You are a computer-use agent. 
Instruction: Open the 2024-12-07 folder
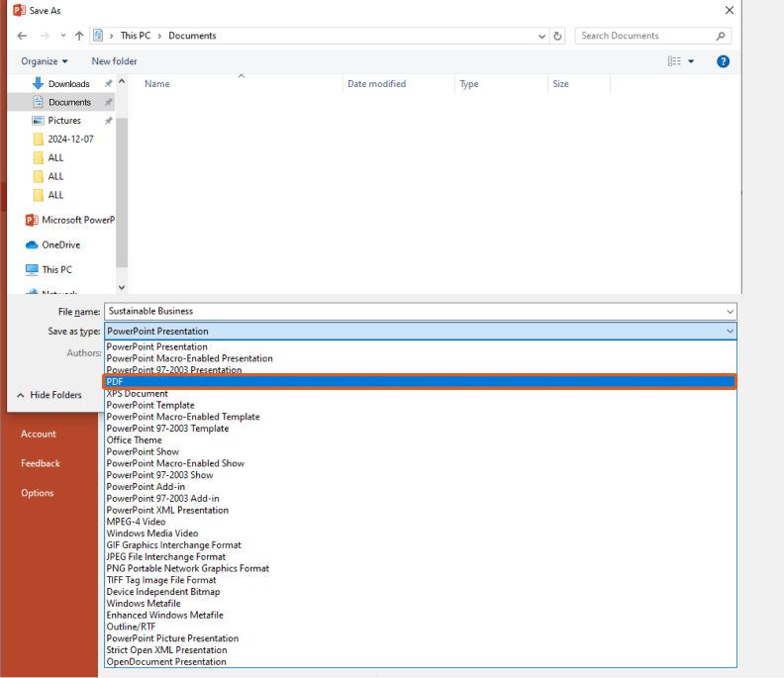coord(70,139)
